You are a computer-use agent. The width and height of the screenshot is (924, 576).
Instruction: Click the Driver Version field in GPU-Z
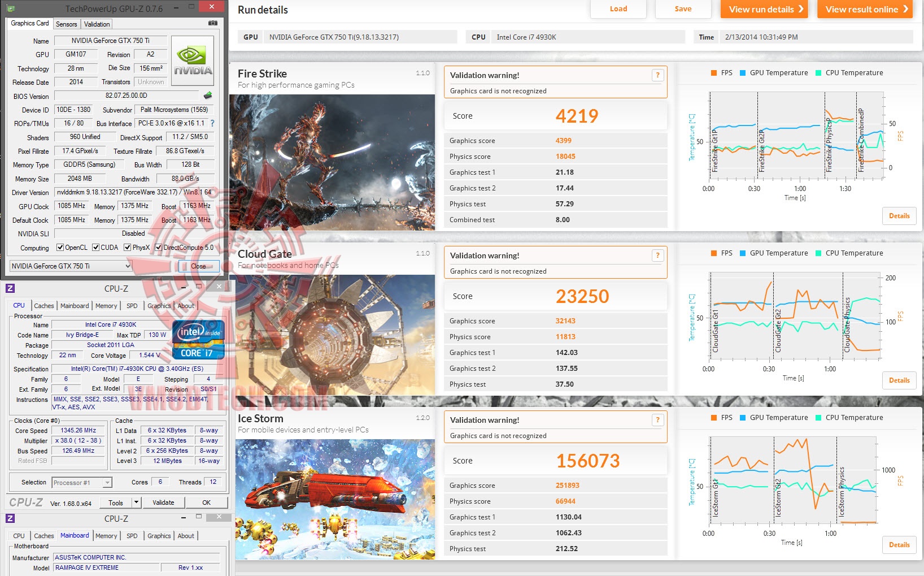pyautogui.click(x=134, y=192)
